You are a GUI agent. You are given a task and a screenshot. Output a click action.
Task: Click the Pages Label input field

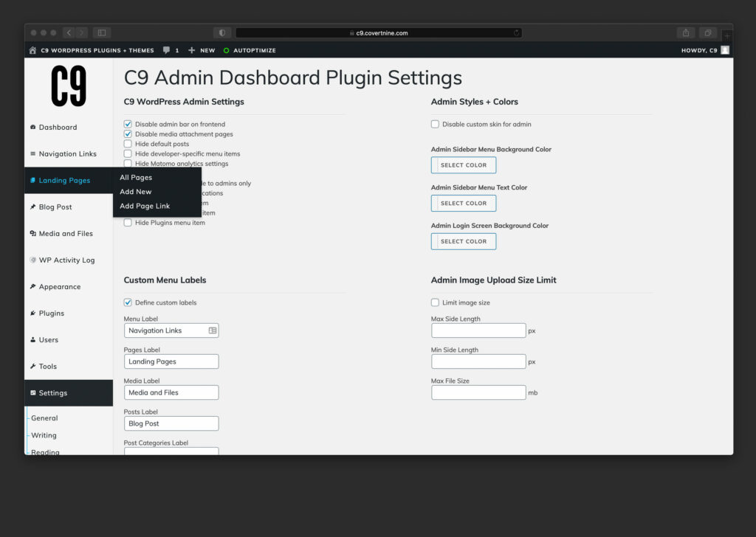[171, 361]
